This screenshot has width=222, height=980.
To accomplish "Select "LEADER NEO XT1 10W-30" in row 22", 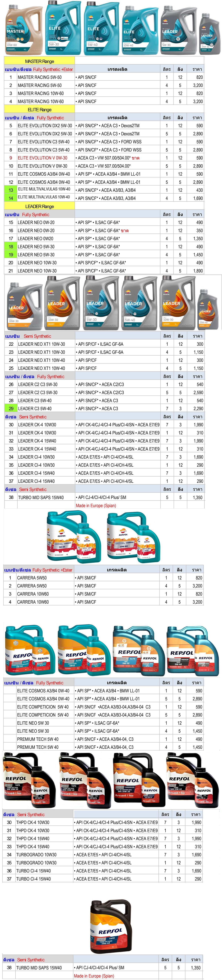I will click(x=41, y=344).
